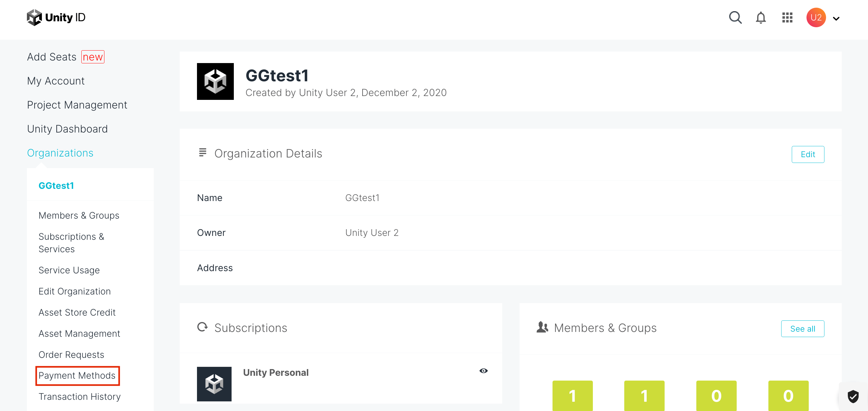Expand the account dropdown next to avatar
868x411 pixels.
[836, 19]
